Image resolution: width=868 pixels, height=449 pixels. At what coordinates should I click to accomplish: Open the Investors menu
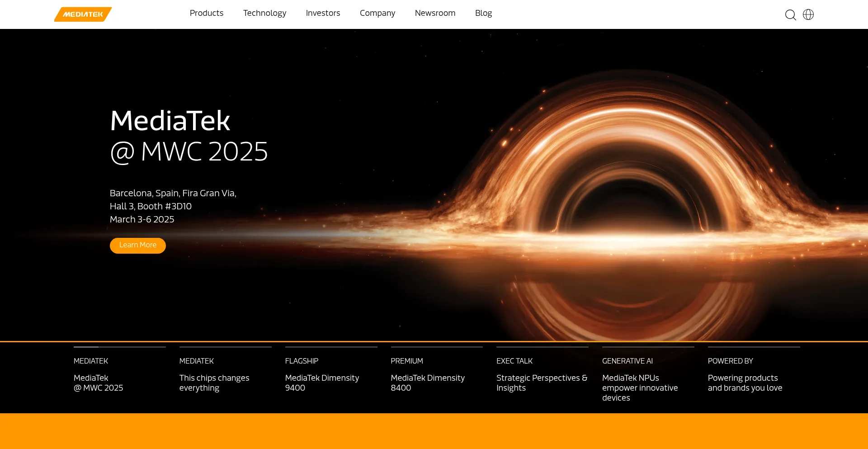click(x=323, y=13)
